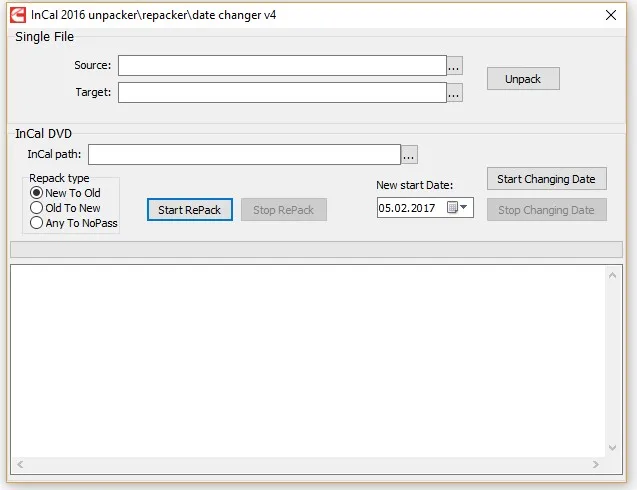
Task: Click Stop Changing Date button
Action: click(546, 210)
